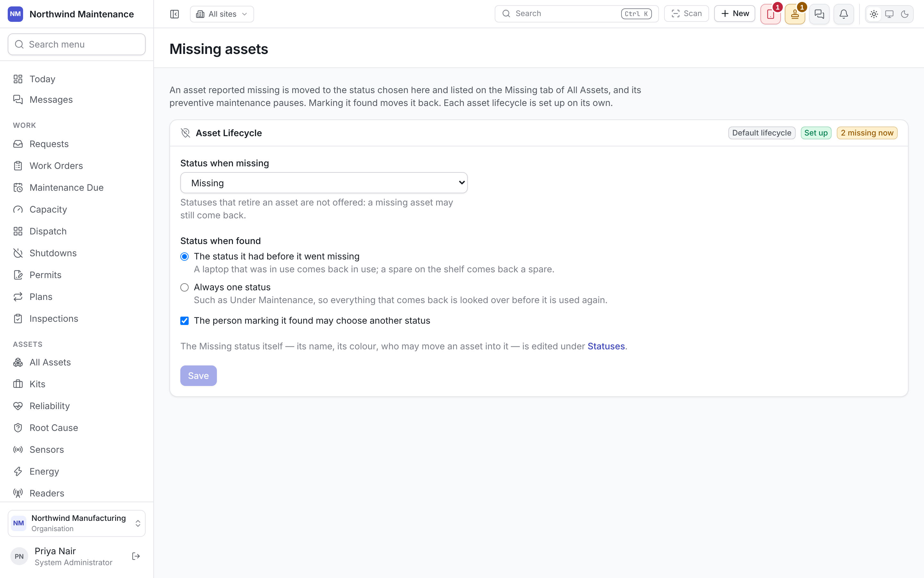
Task: Open the red device alerts icon
Action: click(771, 14)
